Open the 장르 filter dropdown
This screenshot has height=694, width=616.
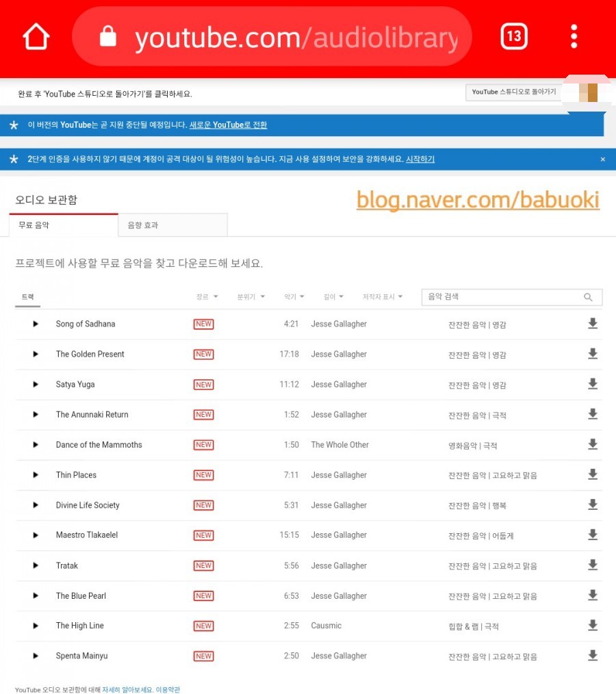point(207,297)
